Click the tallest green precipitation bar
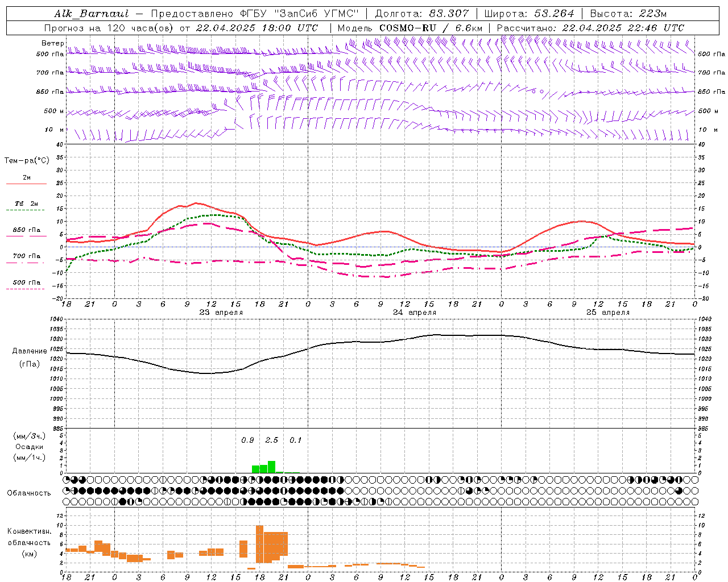 (x=272, y=467)
